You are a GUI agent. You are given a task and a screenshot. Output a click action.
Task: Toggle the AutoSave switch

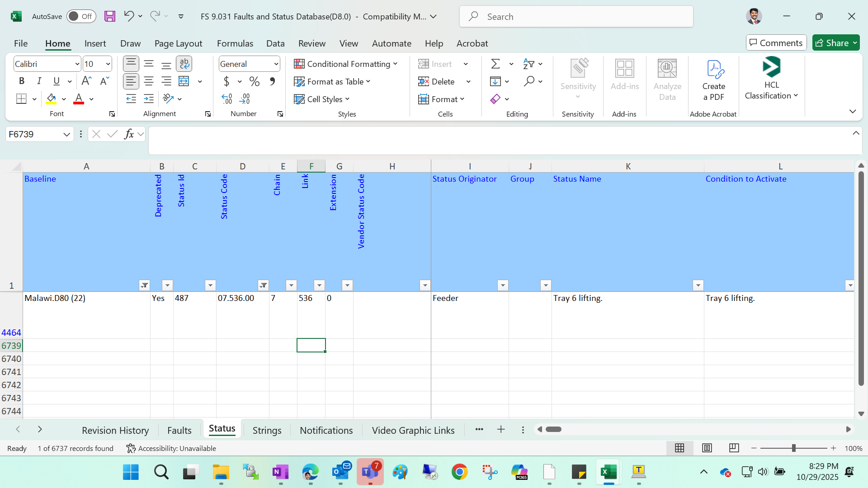81,16
